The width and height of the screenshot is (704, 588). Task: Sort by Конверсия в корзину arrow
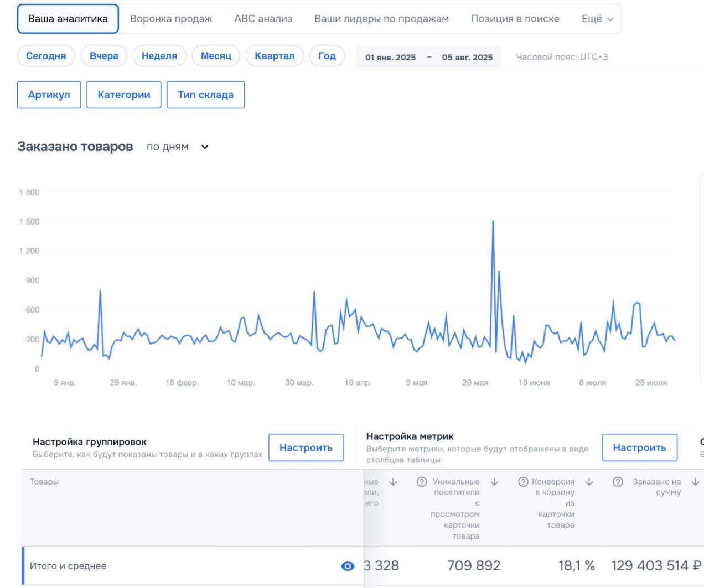point(589,482)
